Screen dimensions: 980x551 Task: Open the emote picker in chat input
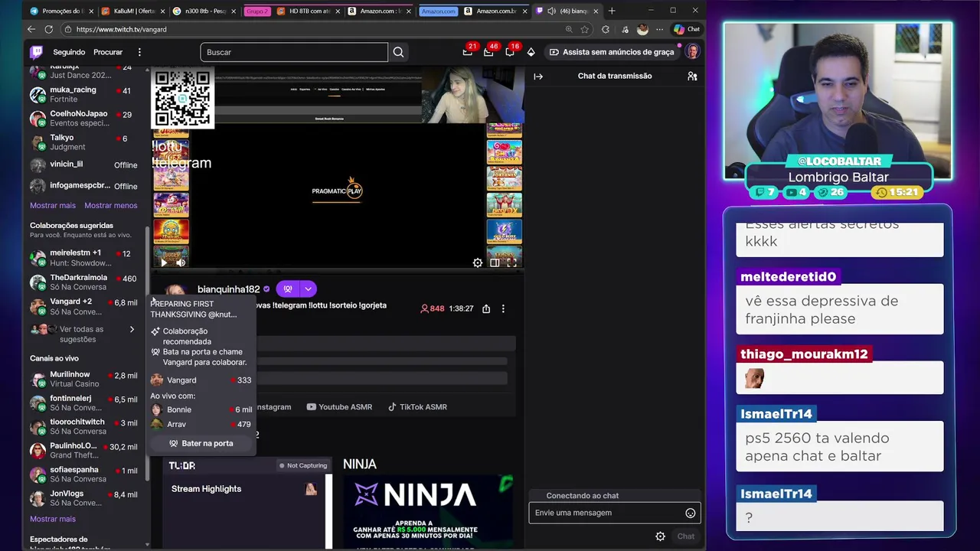(x=691, y=513)
